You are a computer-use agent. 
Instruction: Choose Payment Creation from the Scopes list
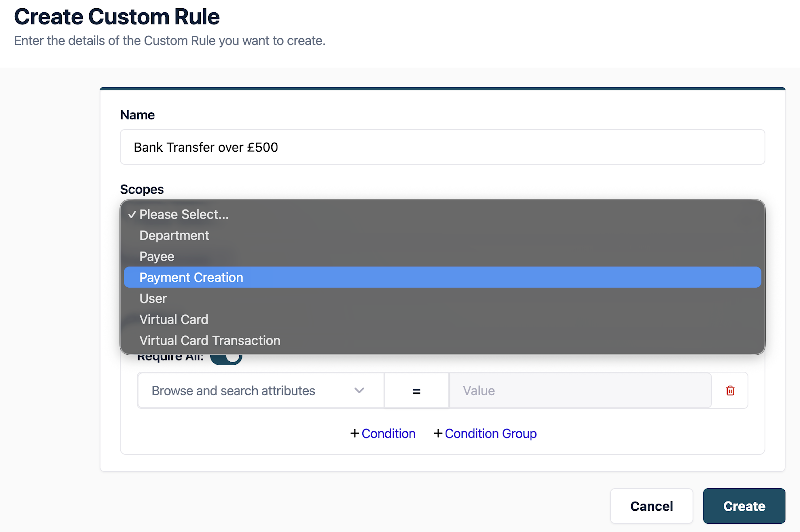[191, 277]
